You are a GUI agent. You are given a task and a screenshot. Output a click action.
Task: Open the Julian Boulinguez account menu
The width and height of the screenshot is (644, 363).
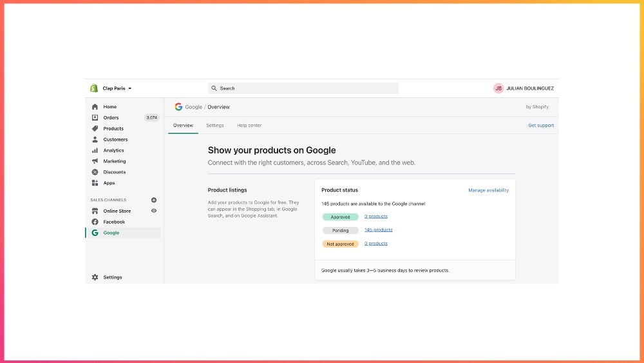click(x=523, y=88)
